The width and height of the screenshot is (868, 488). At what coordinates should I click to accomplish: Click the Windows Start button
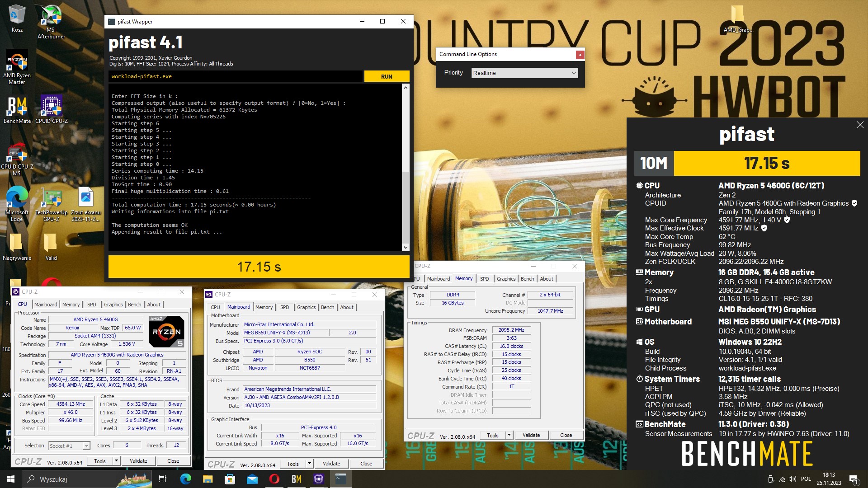pos(11,479)
